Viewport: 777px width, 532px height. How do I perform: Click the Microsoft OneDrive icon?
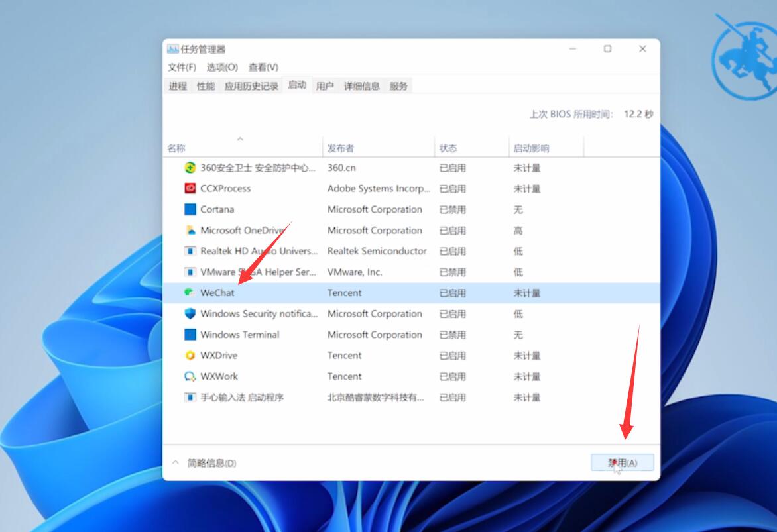pos(190,230)
